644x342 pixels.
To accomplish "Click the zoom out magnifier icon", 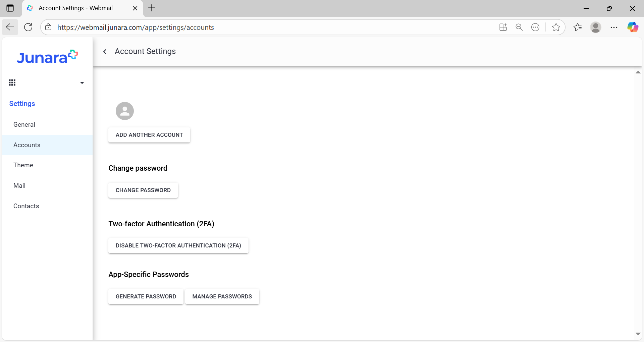I will (519, 27).
